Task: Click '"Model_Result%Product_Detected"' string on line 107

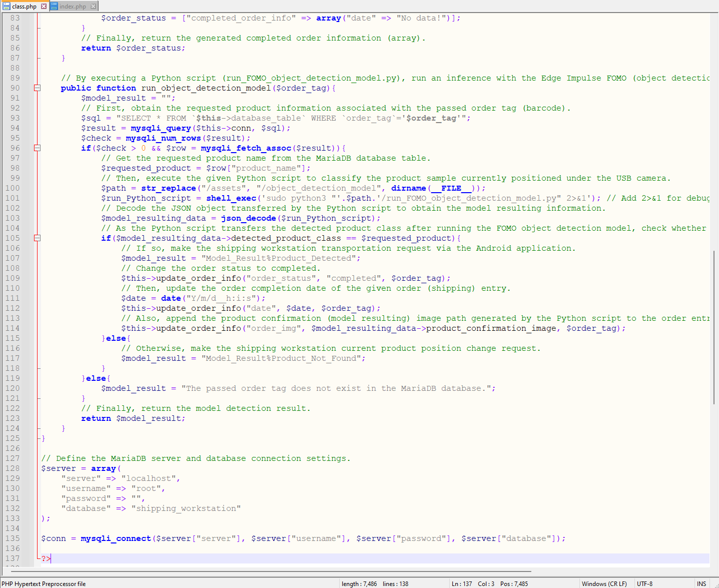Action: point(279,258)
